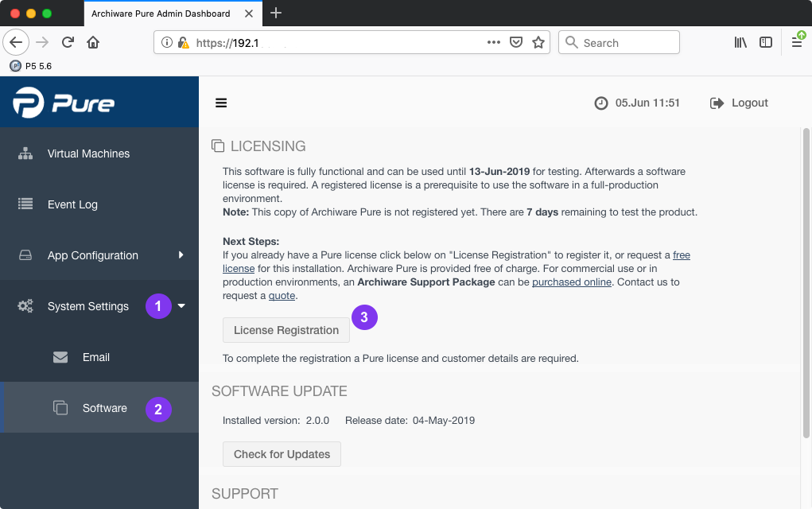812x509 pixels.
Task: Open the Firefox library icon
Action: 740,43
